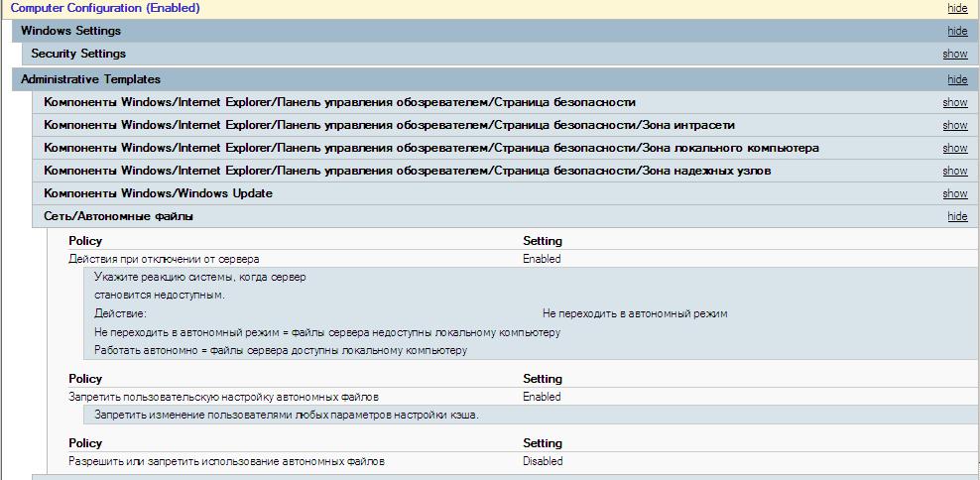
Task: Click show link for Страница безопасности row
Action: pyautogui.click(x=954, y=102)
